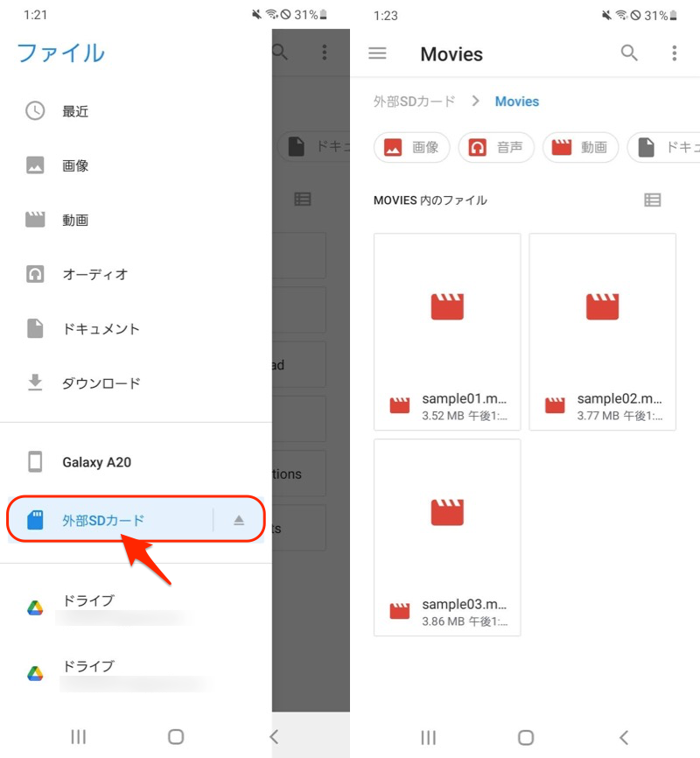
Task: Eject the external SD card
Action: pos(239,521)
